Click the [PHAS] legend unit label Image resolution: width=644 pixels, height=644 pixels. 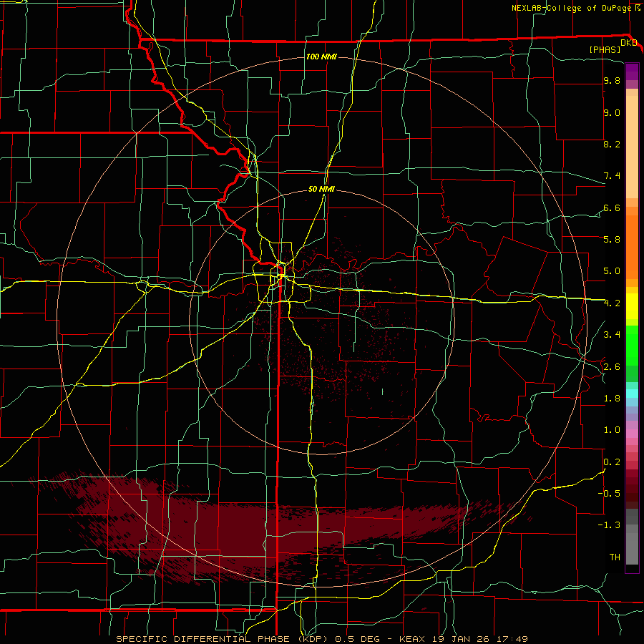(x=605, y=50)
